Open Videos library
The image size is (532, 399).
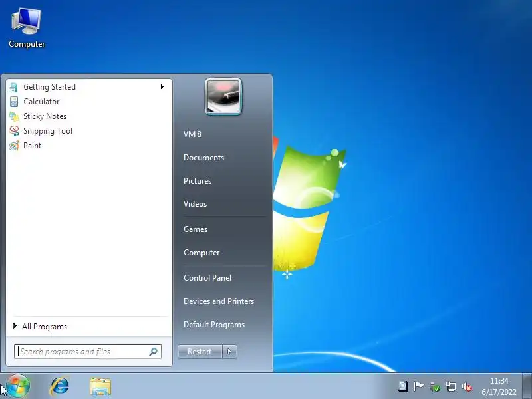(195, 204)
